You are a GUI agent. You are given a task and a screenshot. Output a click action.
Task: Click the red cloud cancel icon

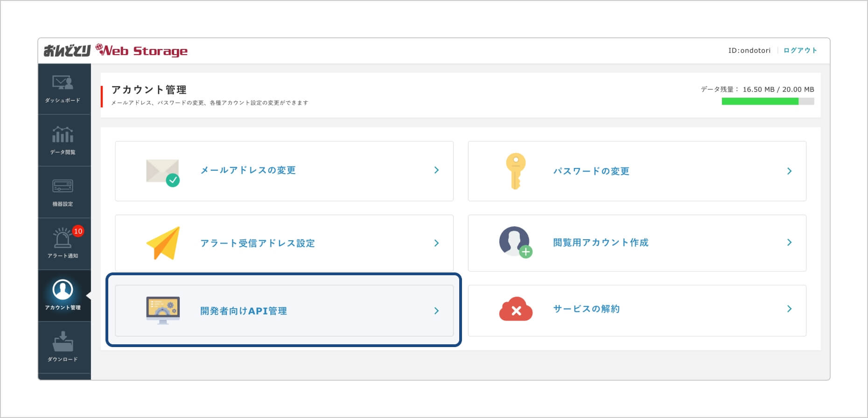[x=516, y=309]
